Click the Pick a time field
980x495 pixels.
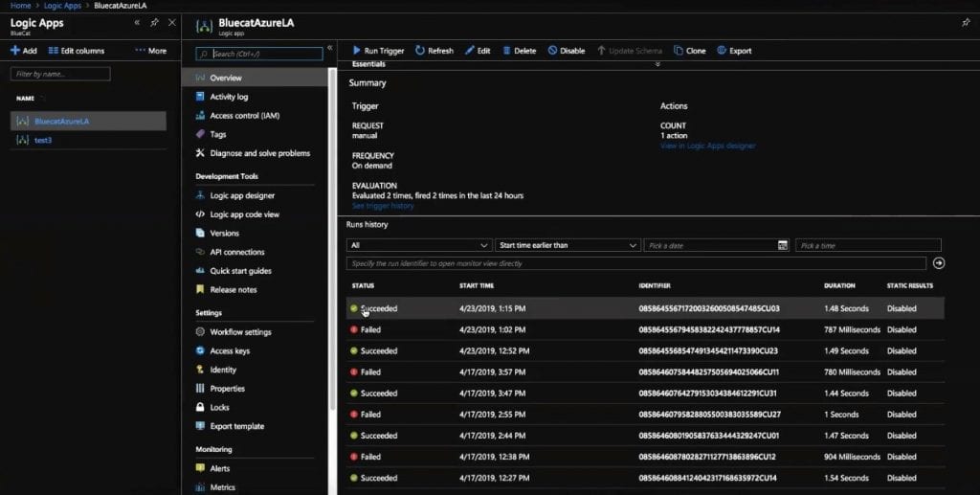click(868, 246)
